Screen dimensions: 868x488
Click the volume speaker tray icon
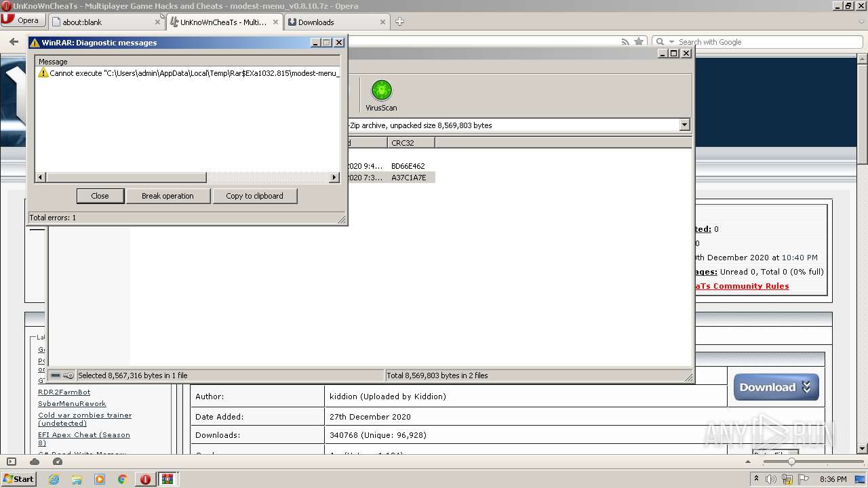(771, 479)
